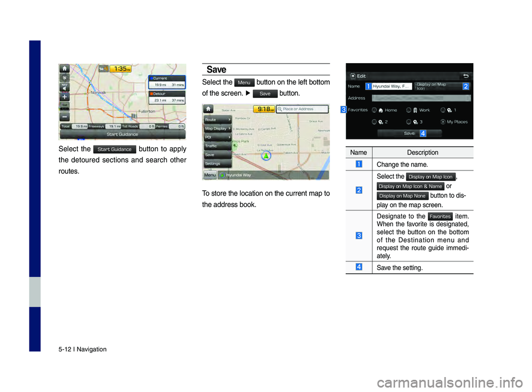
Task: Expand the Route submenu
Action: (217, 120)
